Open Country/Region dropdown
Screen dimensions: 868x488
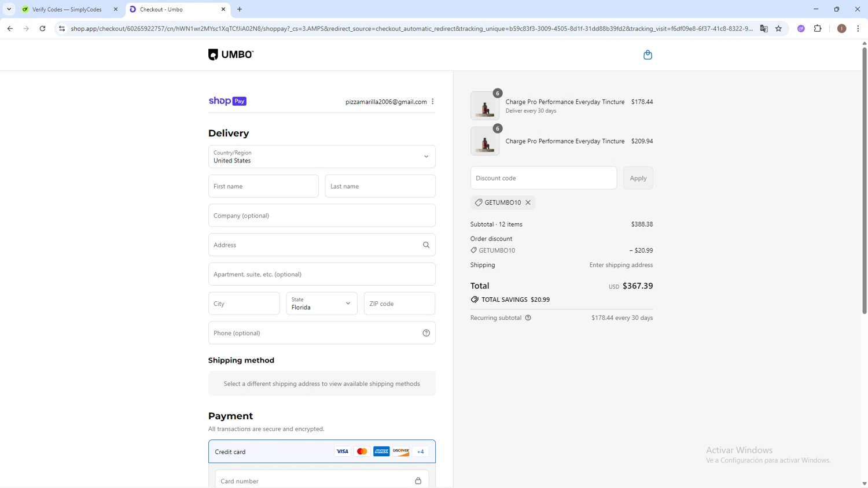(322, 157)
